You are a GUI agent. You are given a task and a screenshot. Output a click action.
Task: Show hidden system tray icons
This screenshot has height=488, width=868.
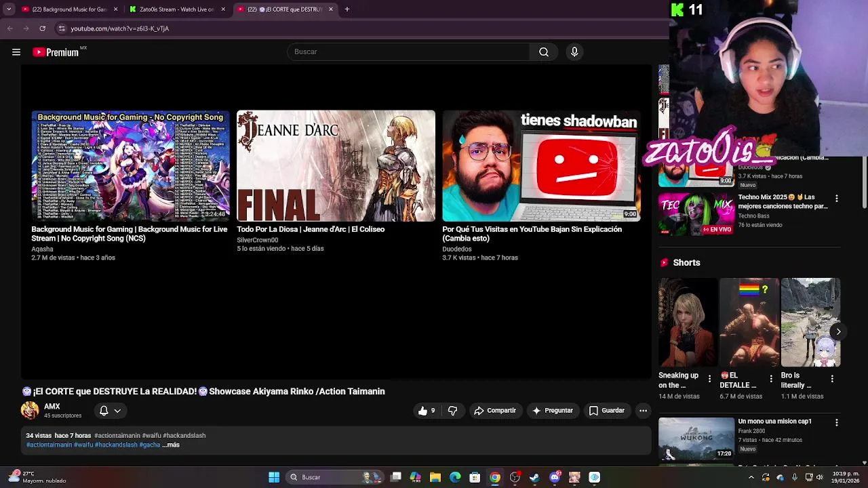point(751,477)
